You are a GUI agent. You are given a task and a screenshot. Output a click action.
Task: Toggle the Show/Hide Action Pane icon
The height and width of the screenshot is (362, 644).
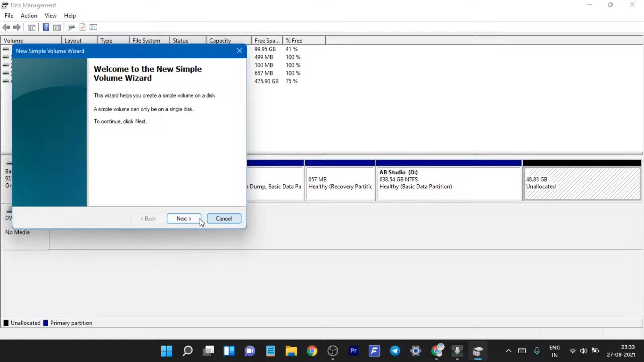(x=57, y=27)
